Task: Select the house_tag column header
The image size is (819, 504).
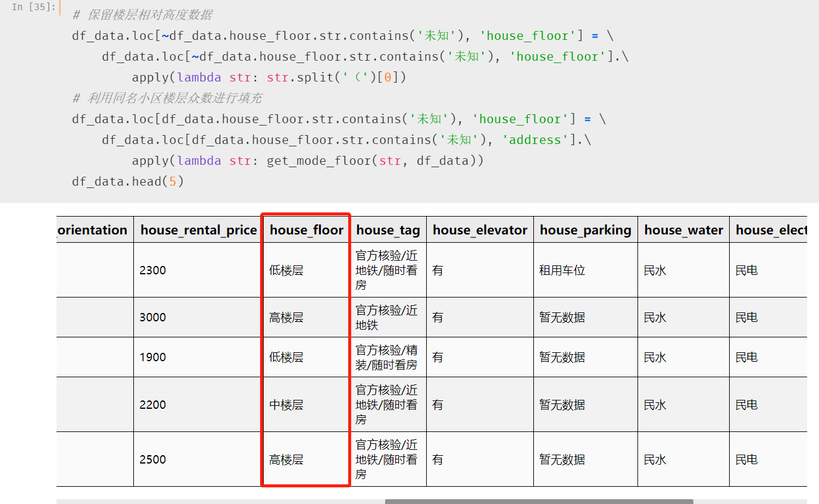Action: pos(388,230)
